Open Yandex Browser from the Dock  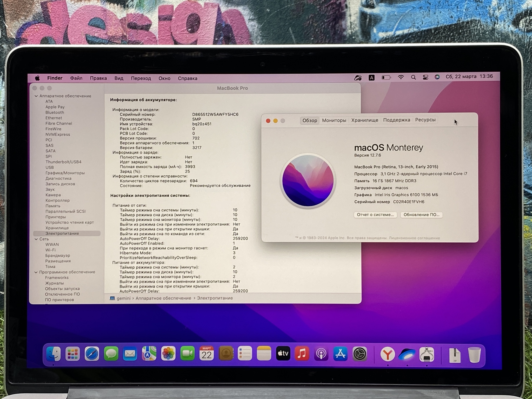tap(387, 354)
